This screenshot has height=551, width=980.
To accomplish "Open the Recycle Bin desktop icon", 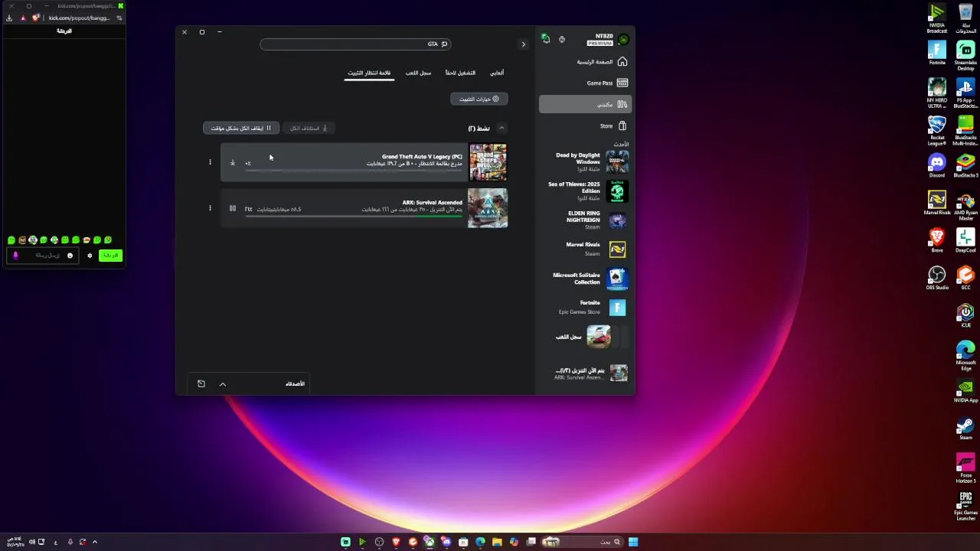I will click(x=965, y=18).
